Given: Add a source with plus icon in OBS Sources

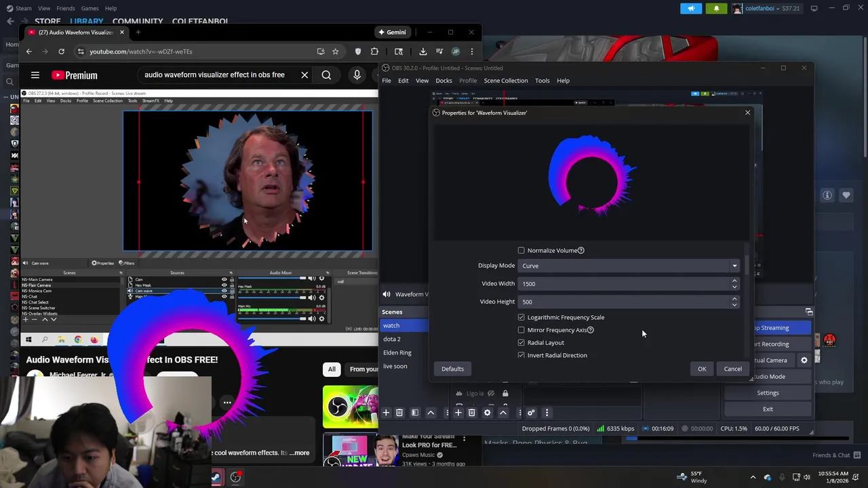Looking at the screenshot, I should [x=458, y=413].
